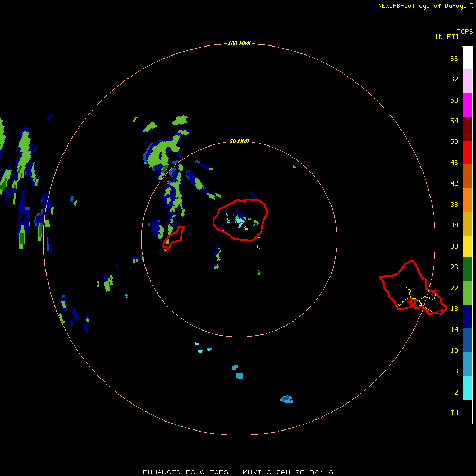Click the light blue 14 kft legend swatch
Viewport: 476px width, 476px height.
click(x=467, y=364)
